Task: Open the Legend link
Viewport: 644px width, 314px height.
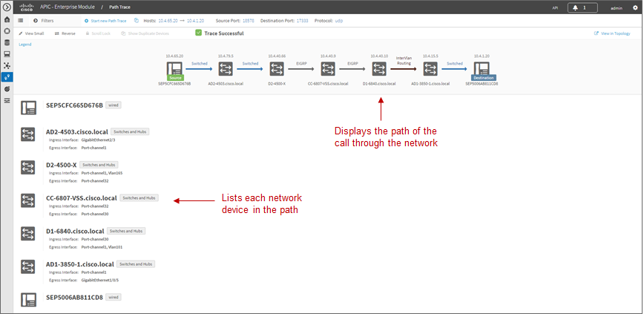Action: click(25, 45)
